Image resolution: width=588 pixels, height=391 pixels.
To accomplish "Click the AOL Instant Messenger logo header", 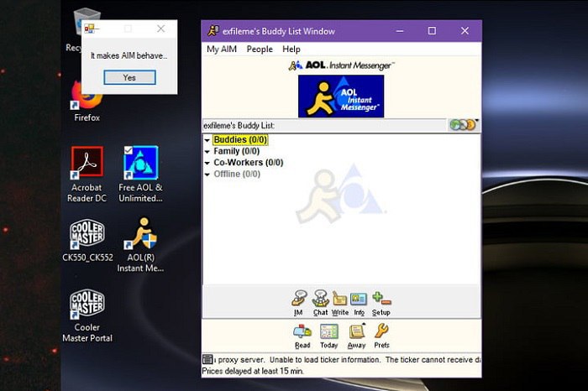I will pyautogui.click(x=341, y=65).
